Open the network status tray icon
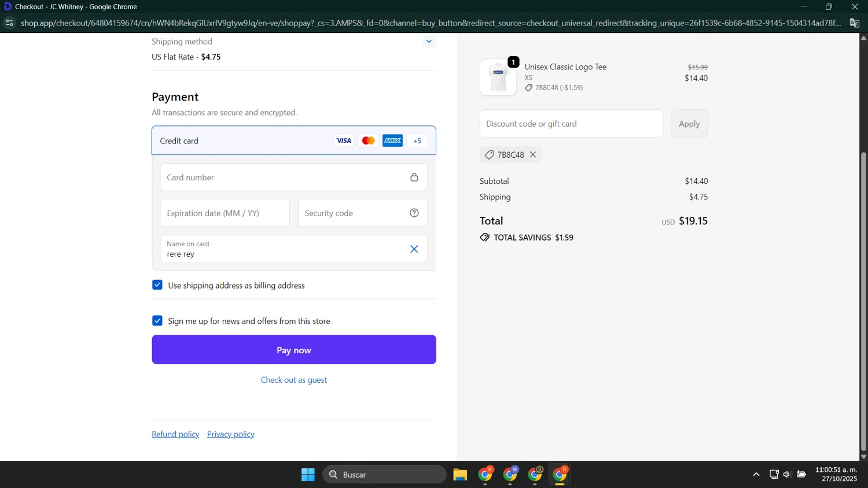The image size is (868, 488). [x=774, y=475]
